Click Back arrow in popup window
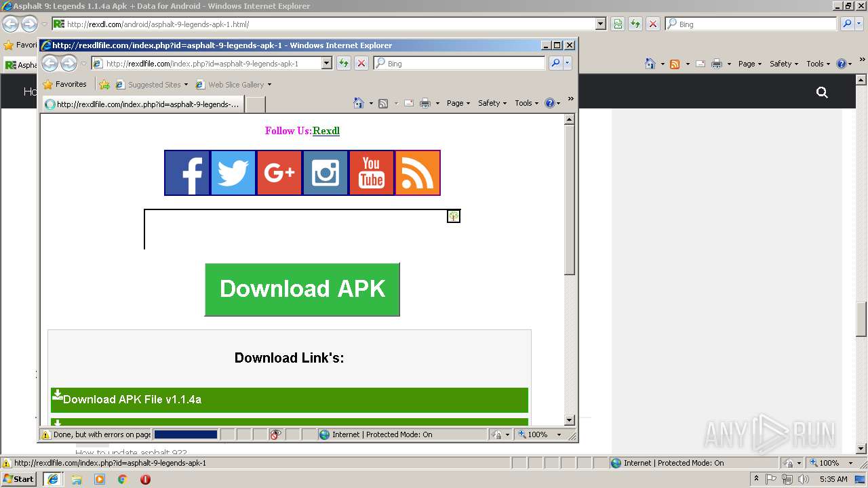868x488 pixels. pos(50,63)
